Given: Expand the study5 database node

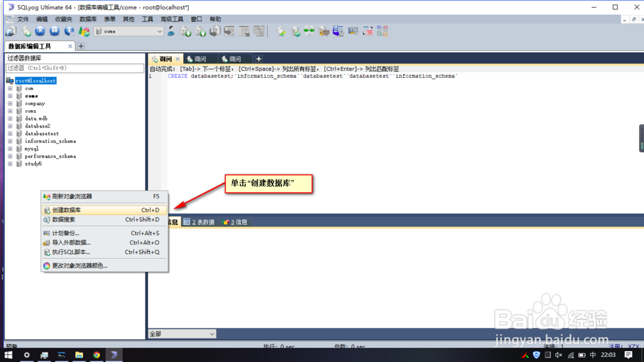Looking at the screenshot, I should [10, 164].
